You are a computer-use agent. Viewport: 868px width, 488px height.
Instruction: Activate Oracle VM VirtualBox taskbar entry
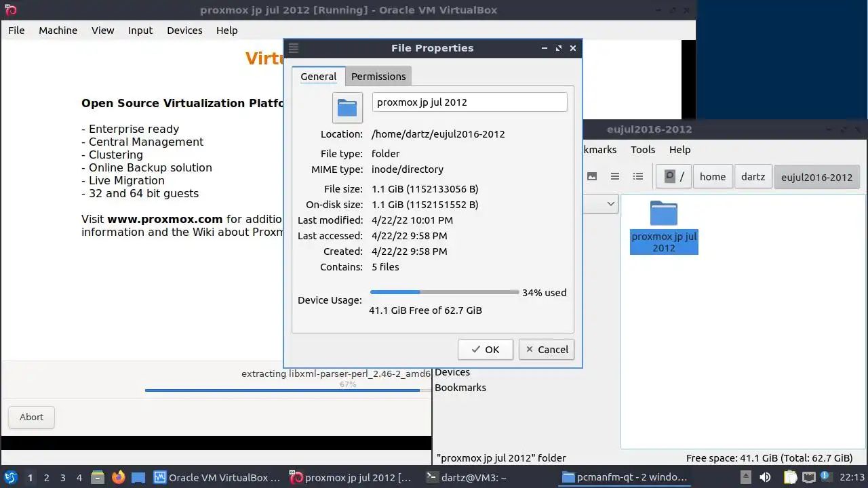coord(217,477)
